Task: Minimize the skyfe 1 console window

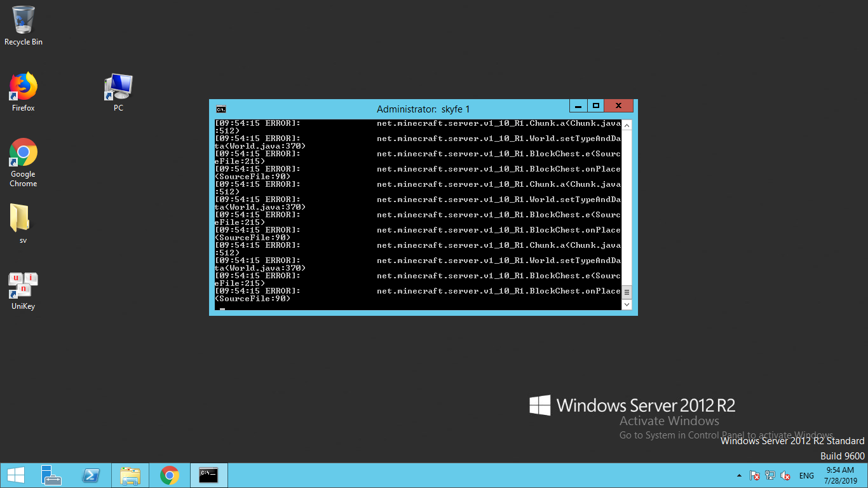Action: click(578, 105)
